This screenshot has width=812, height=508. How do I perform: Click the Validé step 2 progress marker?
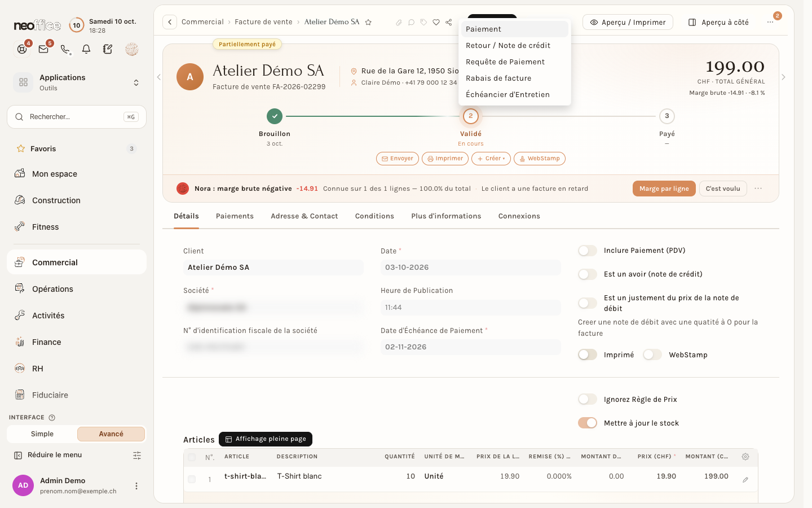click(471, 116)
